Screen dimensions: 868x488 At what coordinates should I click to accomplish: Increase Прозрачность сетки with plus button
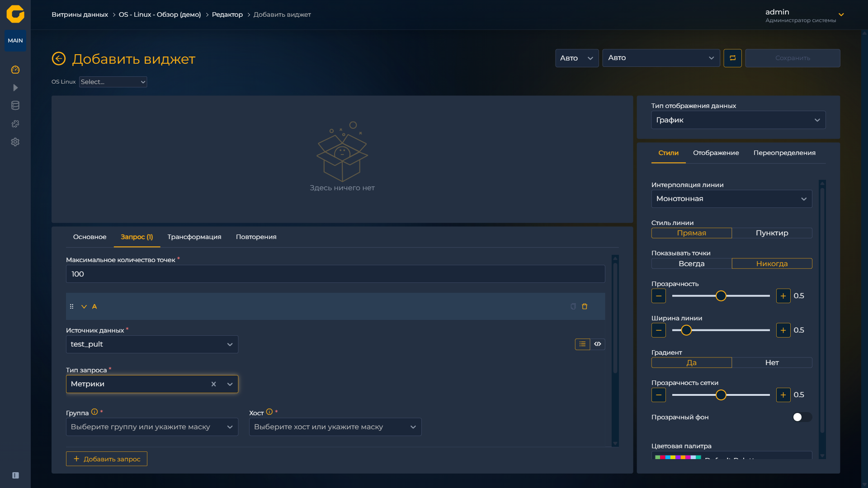pos(783,395)
